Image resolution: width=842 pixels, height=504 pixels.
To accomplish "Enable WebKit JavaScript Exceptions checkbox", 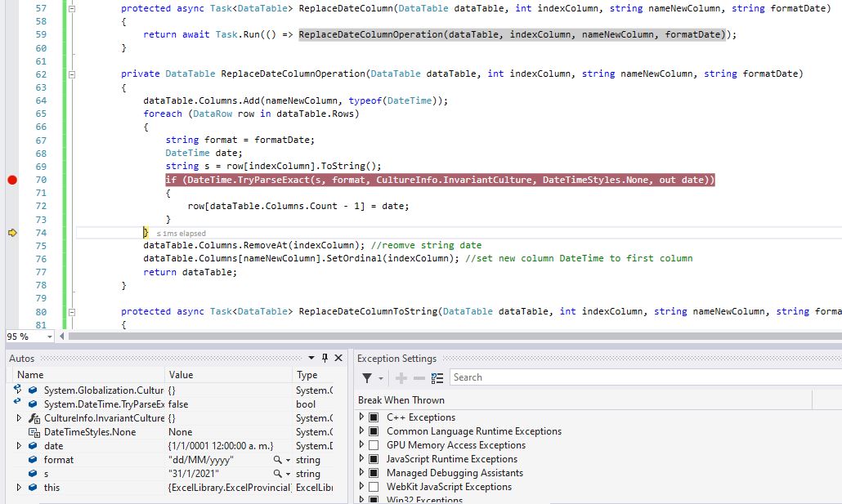I will click(x=374, y=487).
